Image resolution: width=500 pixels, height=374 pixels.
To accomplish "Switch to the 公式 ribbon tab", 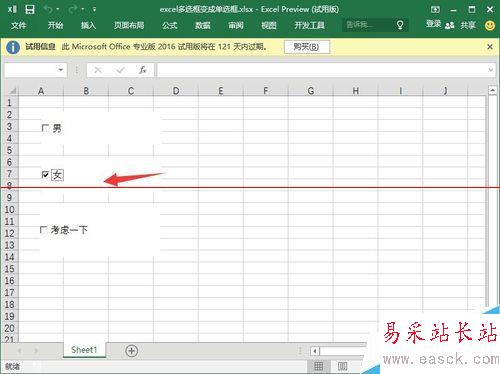I will pyautogui.click(x=170, y=25).
